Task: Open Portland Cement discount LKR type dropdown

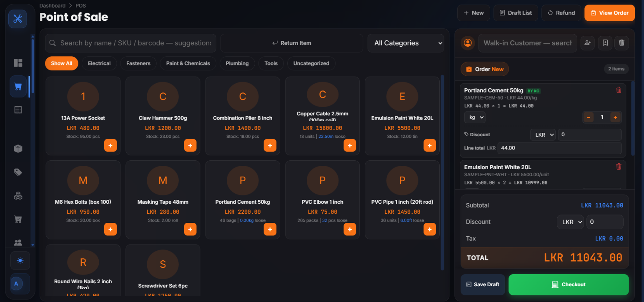Action: (x=543, y=135)
